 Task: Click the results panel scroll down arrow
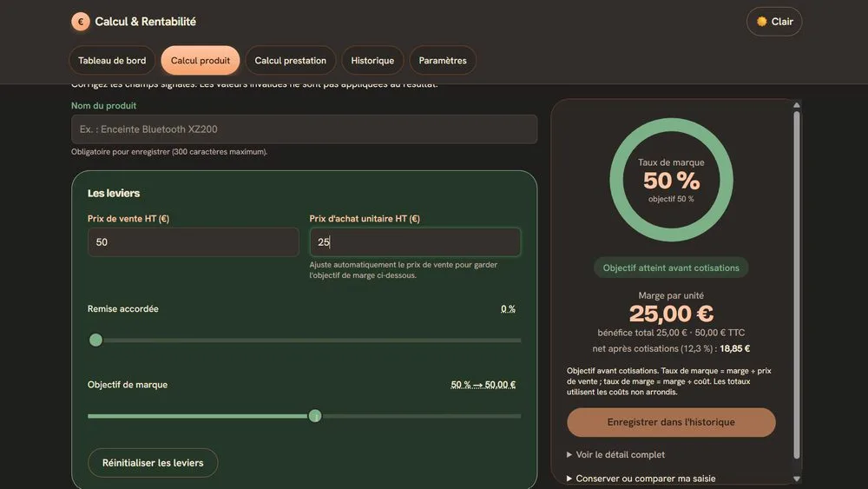coord(797,479)
